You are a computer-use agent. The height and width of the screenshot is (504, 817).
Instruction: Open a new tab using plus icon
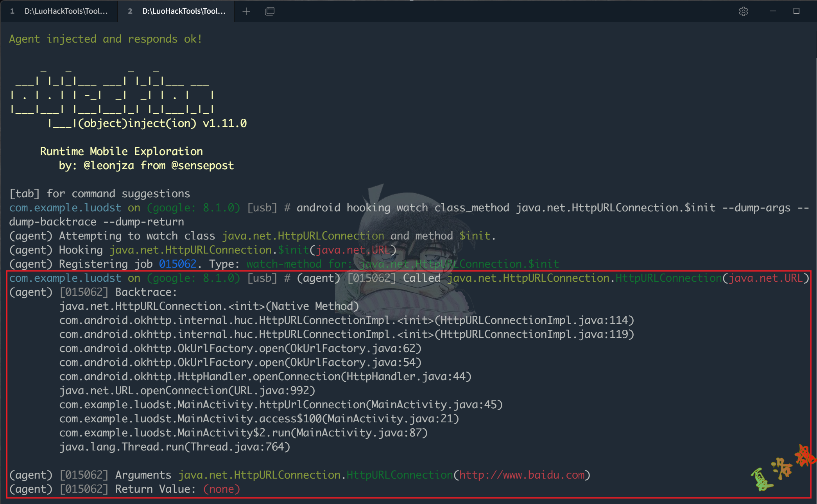click(x=246, y=11)
